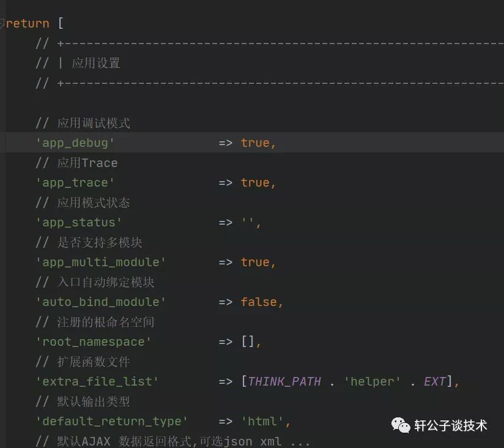
Task: Click the EXT constant
Action: (x=435, y=381)
